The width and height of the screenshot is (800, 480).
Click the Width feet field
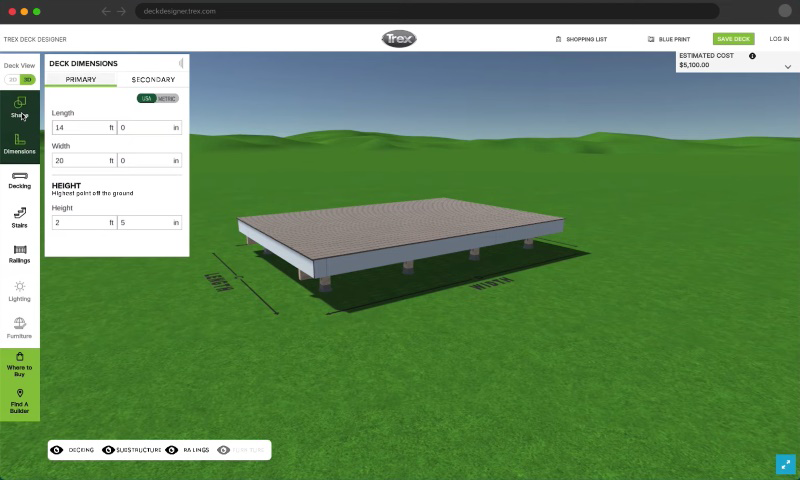pyautogui.click(x=84, y=161)
